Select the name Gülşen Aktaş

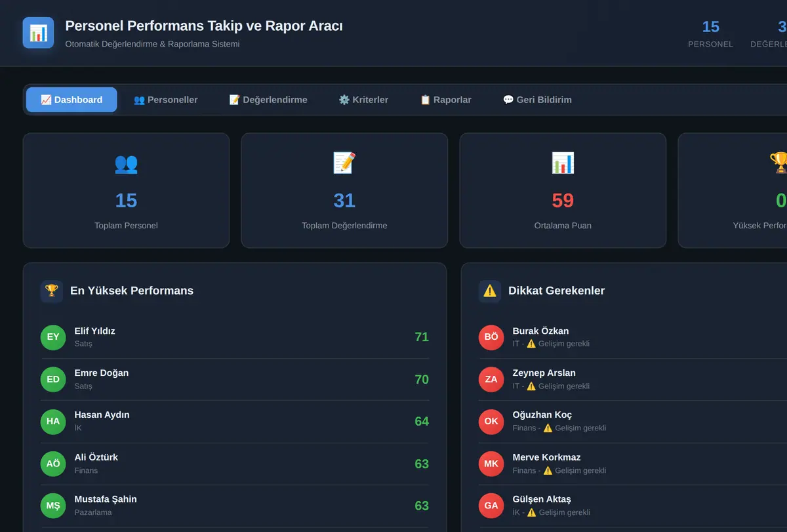click(542, 499)
